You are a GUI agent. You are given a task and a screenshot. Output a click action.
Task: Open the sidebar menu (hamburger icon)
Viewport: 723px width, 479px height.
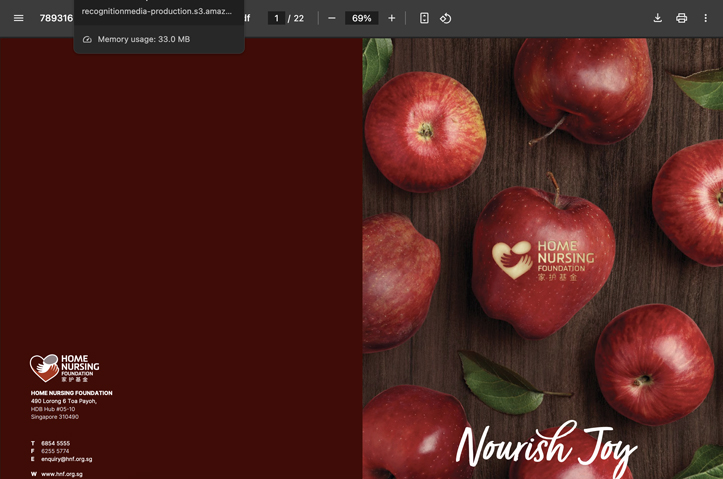point(18,18)
